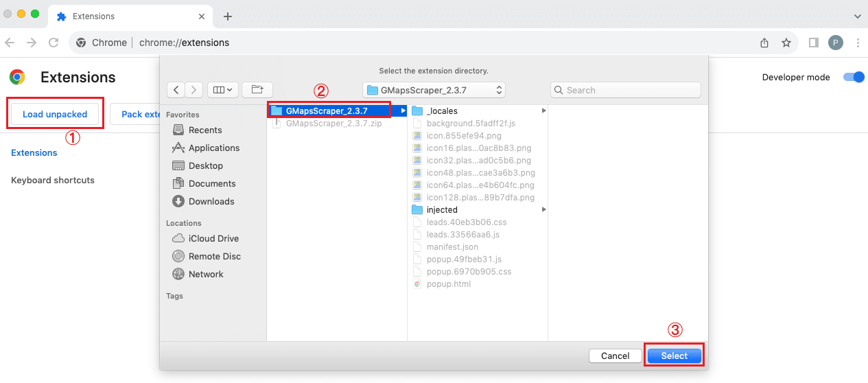This screenshot has height=383, width=868.
Task: Expand the injected folder arrow
Action: [543, 209]
